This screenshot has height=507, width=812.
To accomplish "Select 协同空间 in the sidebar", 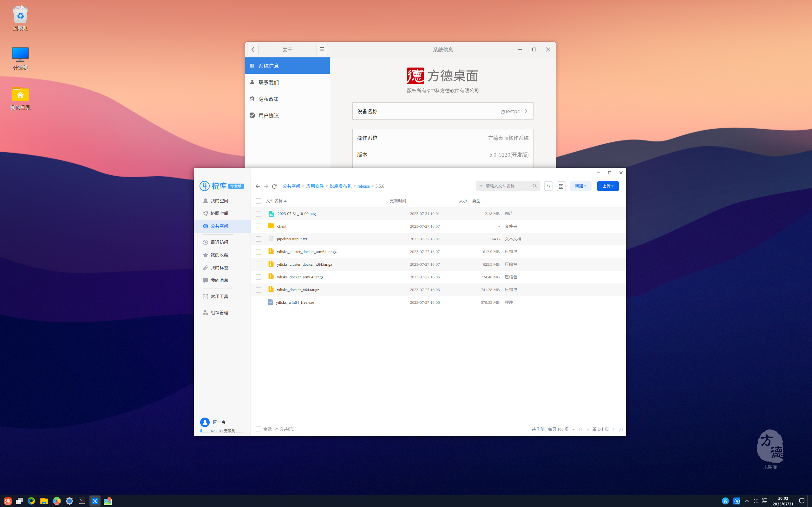I will click(222, 213).
